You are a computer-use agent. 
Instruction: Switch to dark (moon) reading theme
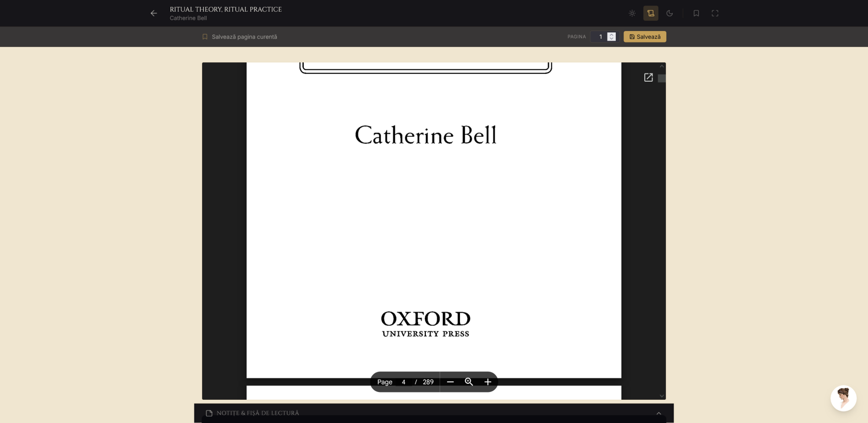tap(669, 13)
